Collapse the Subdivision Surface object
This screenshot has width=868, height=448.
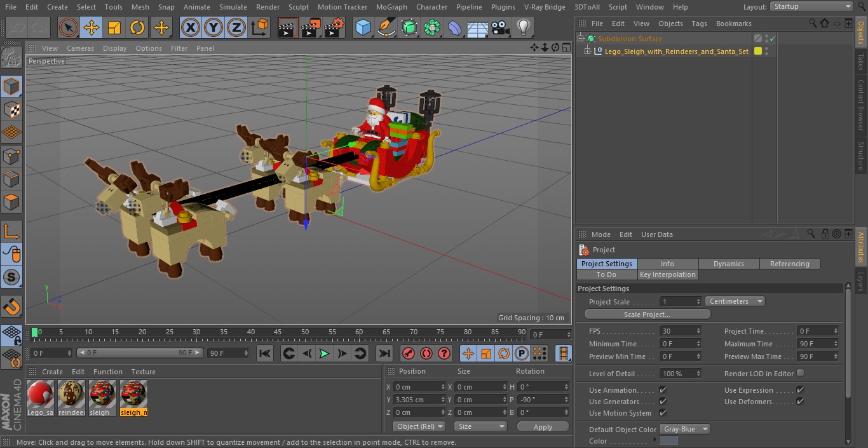580,39
